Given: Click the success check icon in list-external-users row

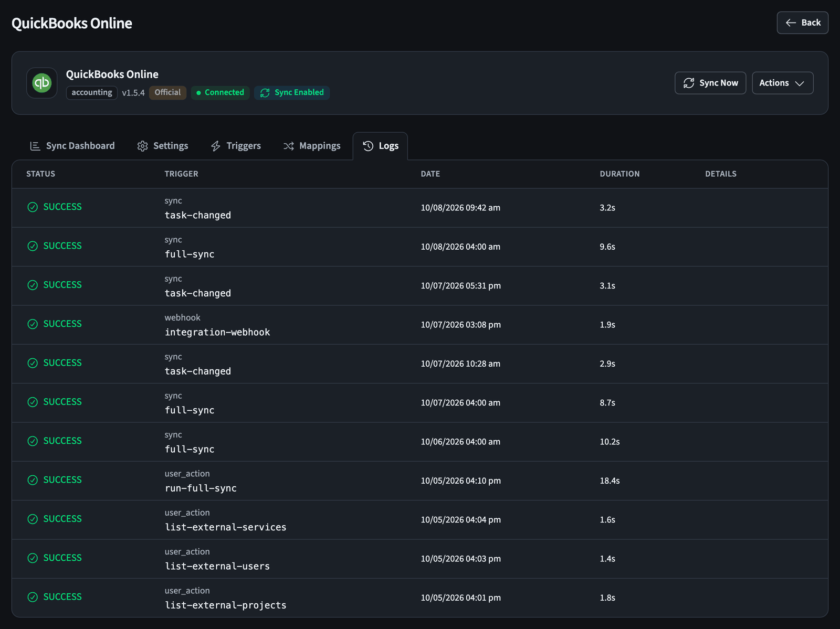Looking at the screenshot, I should coord(33,558).
